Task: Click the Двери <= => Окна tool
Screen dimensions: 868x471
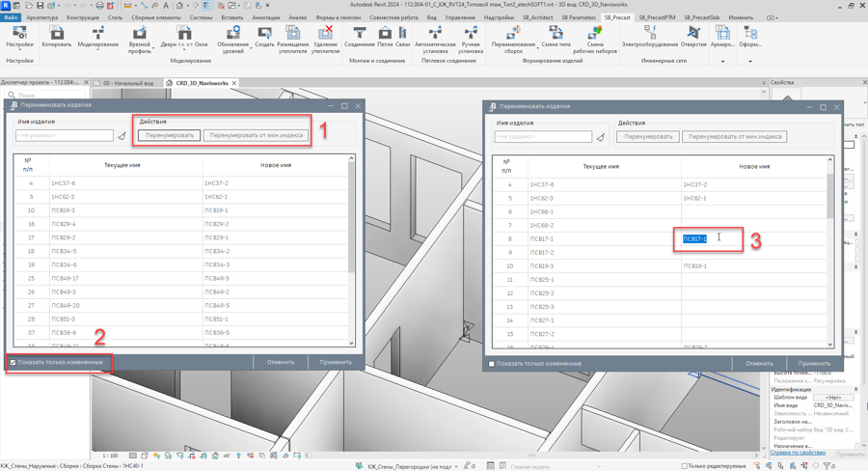Action: [184, 36]
